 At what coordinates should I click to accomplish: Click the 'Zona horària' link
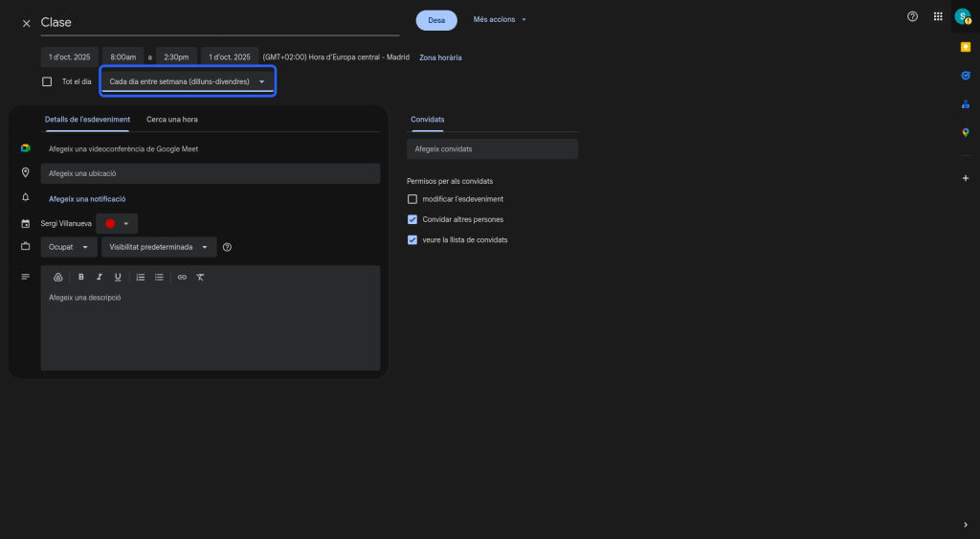pyautogui.click(x=440, y=57)
